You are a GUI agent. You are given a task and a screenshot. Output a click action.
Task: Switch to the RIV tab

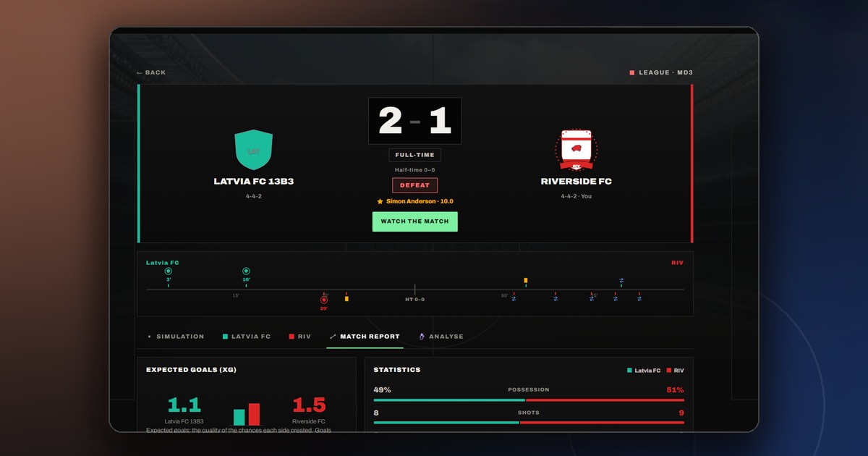(299, 337)
